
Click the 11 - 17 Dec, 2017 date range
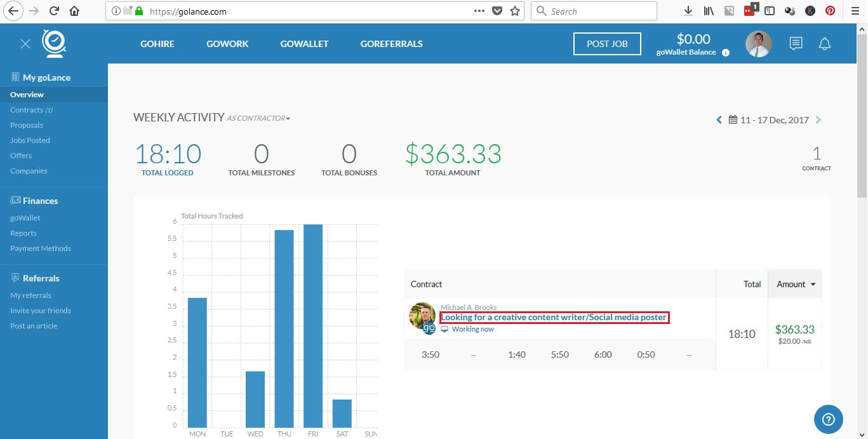[775, 119]
